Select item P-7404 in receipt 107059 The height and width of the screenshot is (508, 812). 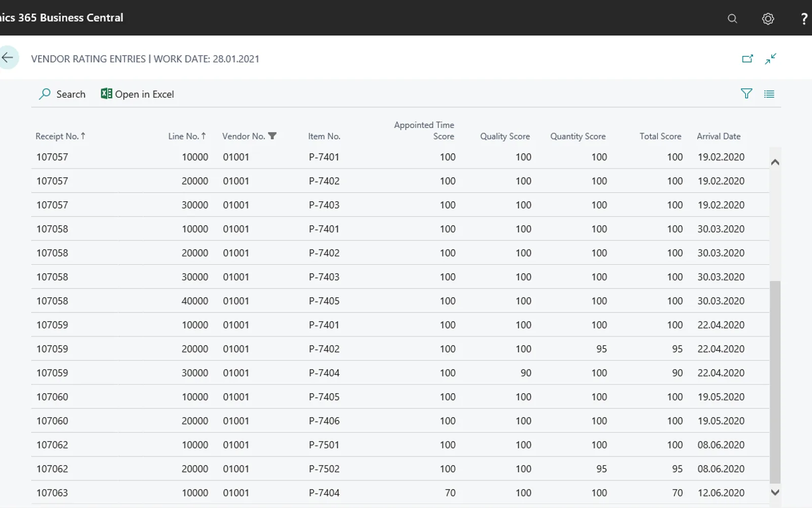click(x=324, y=373)
